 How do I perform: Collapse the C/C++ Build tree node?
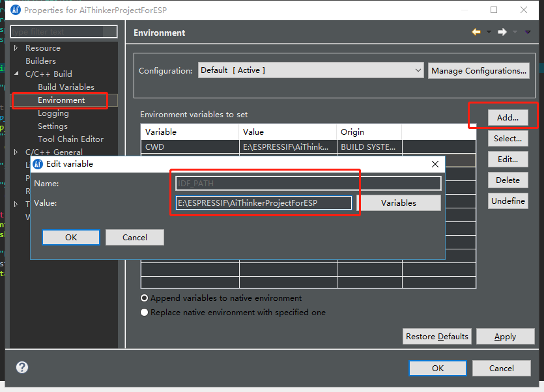point(16,74)
